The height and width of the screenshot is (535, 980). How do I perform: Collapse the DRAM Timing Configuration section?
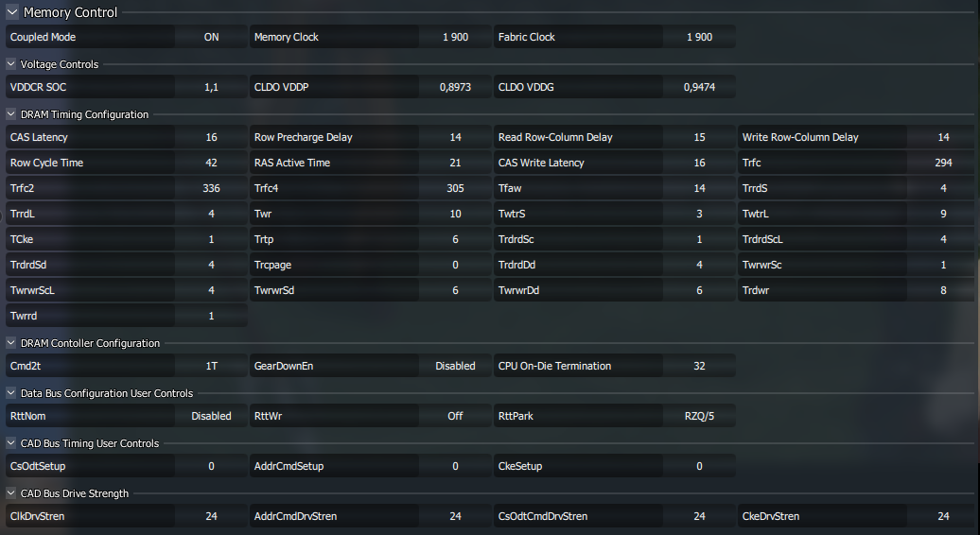[11, 114]
